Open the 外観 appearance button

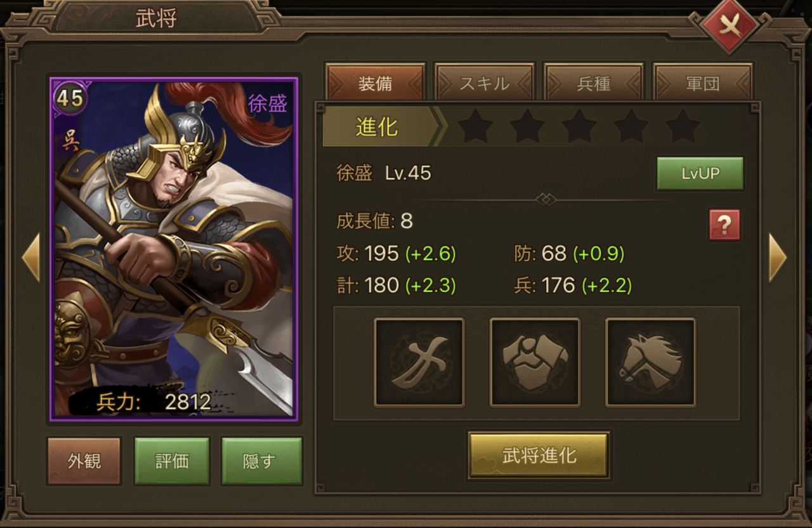click(x=84, y=461)
